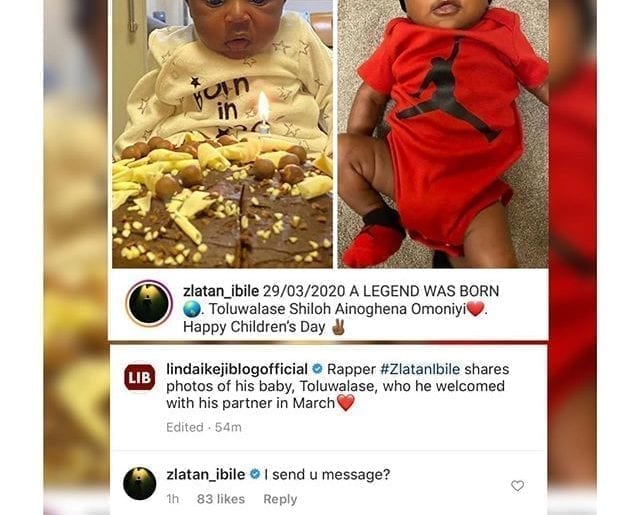
Task: Tap the baby with cake photo
Action: [x=222, y=134]
